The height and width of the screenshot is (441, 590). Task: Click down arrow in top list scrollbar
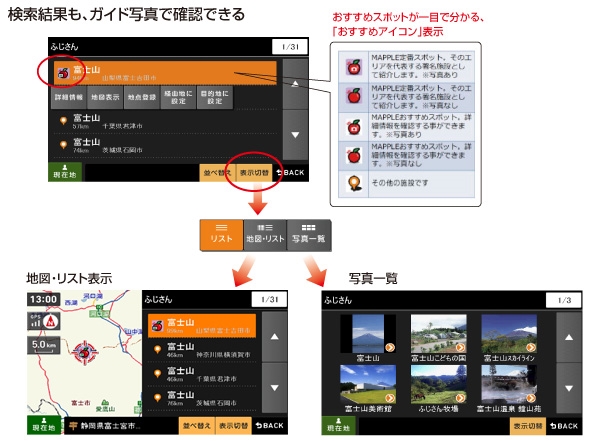tap(295, 135)
